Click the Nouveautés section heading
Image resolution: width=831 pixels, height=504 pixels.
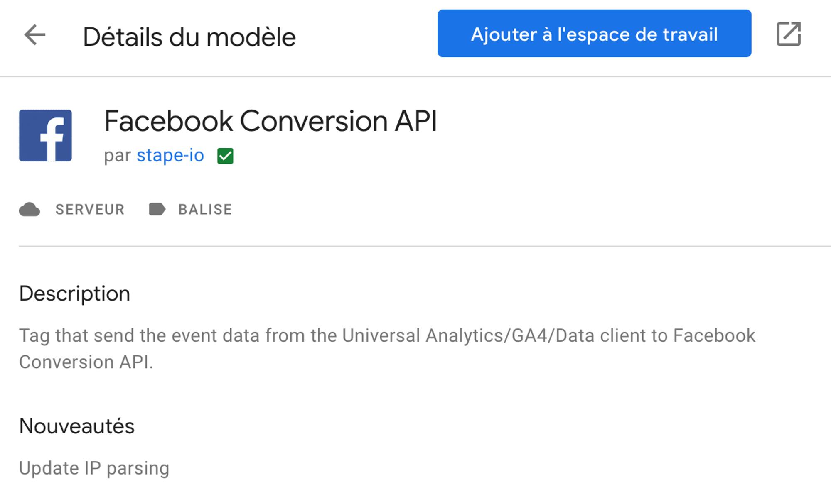click(77, 426)
